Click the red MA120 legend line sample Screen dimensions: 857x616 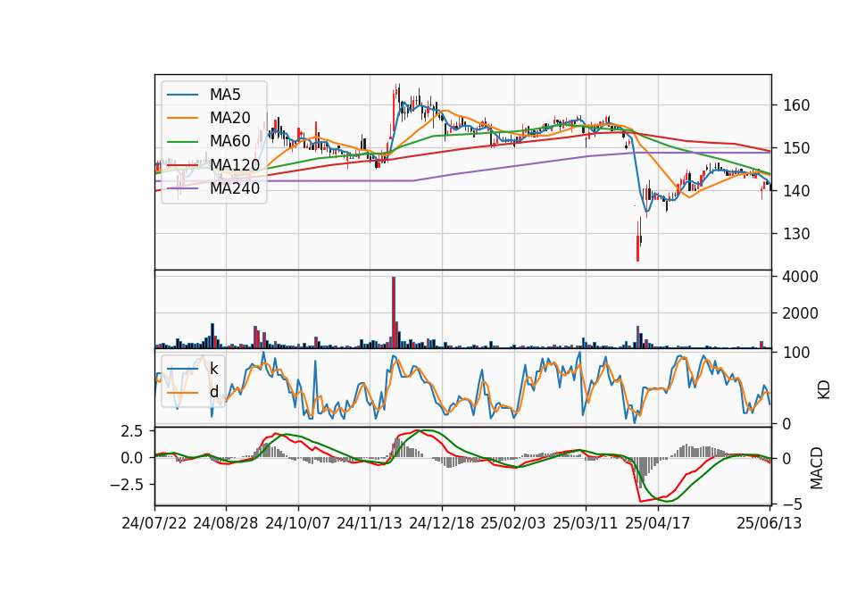(x=182, y=165)
